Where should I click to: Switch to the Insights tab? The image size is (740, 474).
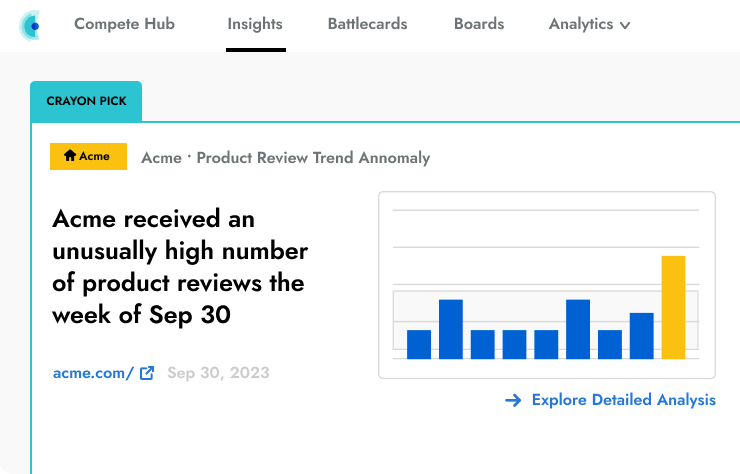[255, 25]
